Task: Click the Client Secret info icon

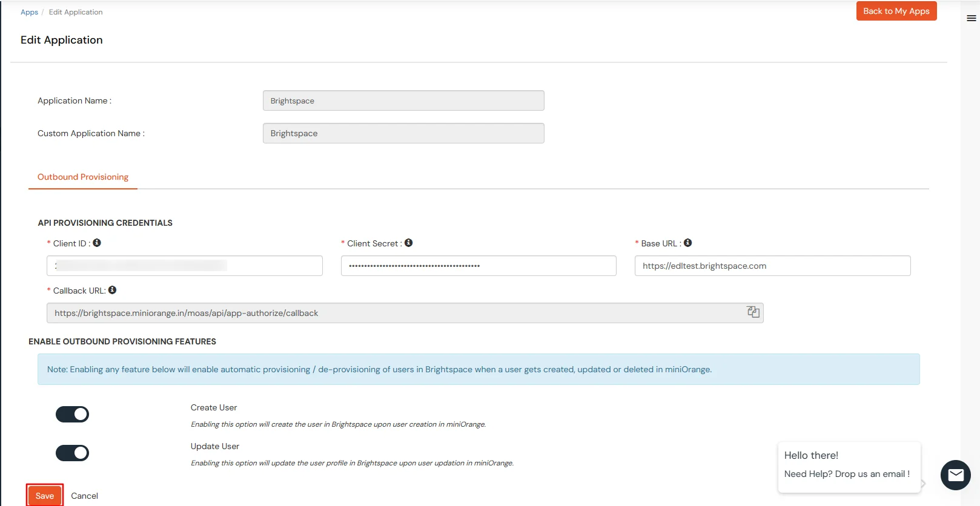Action: (409, 243)
